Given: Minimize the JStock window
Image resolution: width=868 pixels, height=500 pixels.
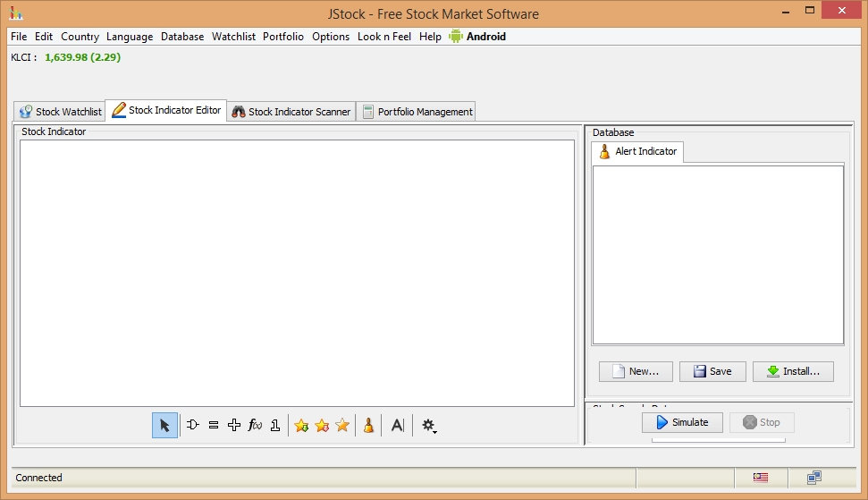Looking at the screenshot, I should pyautogui.click(x=786, y=11).
